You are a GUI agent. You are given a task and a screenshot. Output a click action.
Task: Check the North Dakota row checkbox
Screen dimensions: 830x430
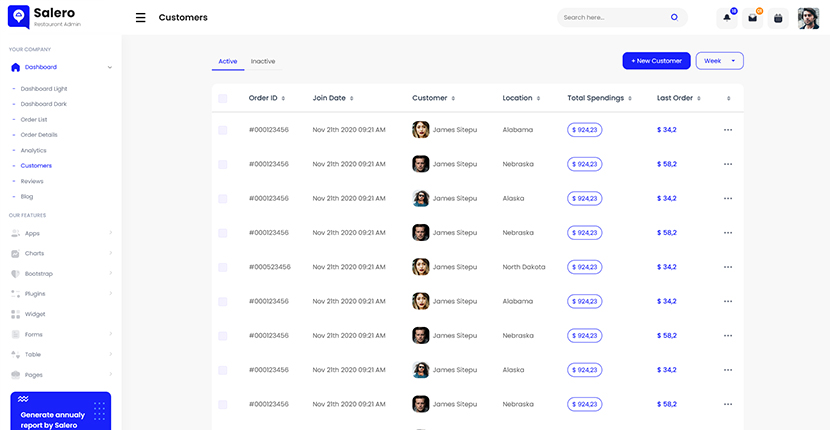tap(222, 267)
